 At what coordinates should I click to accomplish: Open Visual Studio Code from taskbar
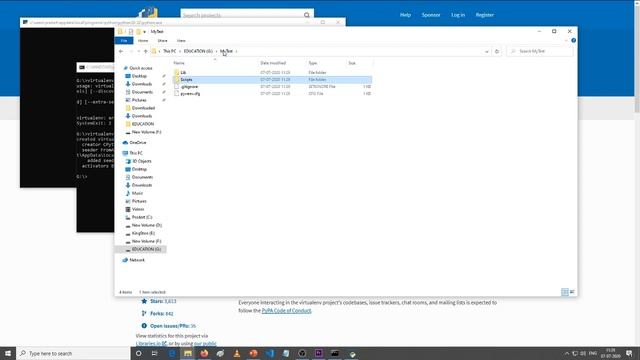click(270, 353)
